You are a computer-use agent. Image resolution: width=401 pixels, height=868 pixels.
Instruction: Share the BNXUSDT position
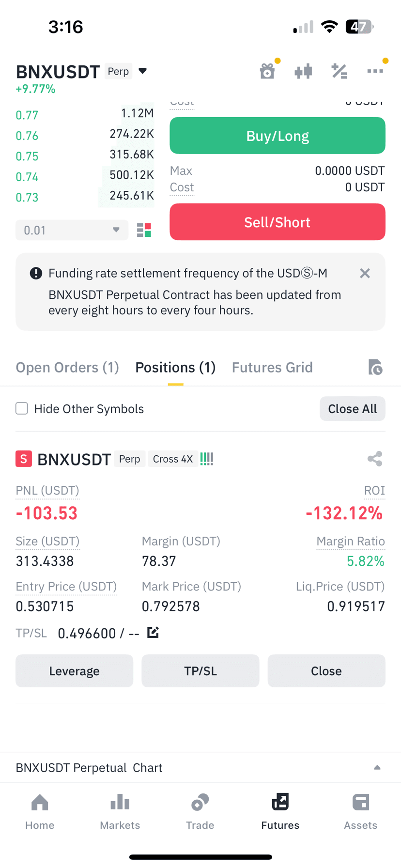point(375,459)
